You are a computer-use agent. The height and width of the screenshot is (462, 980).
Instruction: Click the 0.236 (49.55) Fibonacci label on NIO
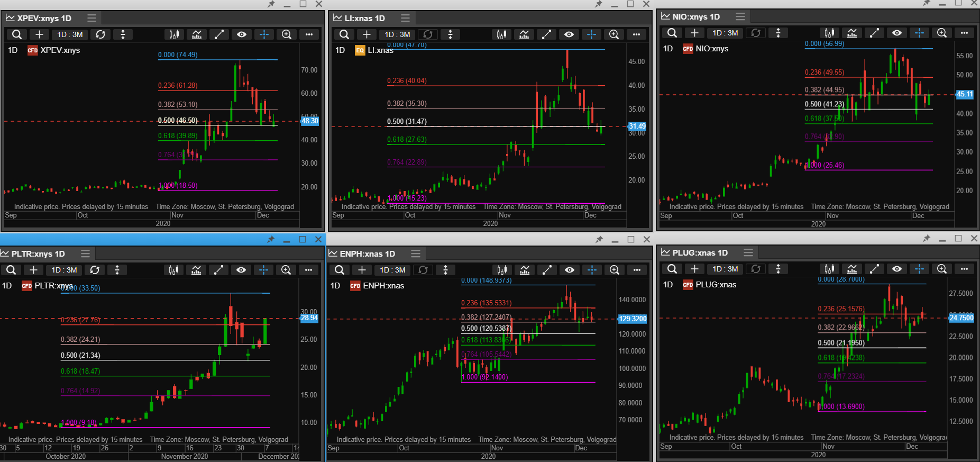coord(825,73)
